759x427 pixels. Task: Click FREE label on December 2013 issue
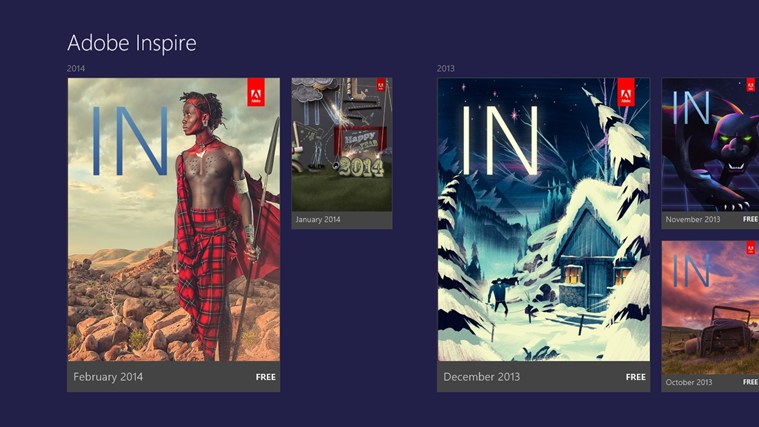pos(636,377)
